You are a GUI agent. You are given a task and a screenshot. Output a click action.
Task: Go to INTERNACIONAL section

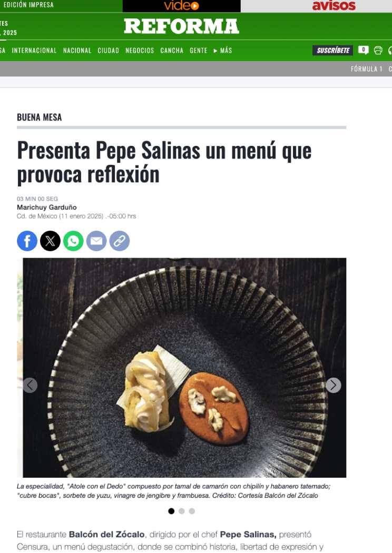click(x=34, y=51)
